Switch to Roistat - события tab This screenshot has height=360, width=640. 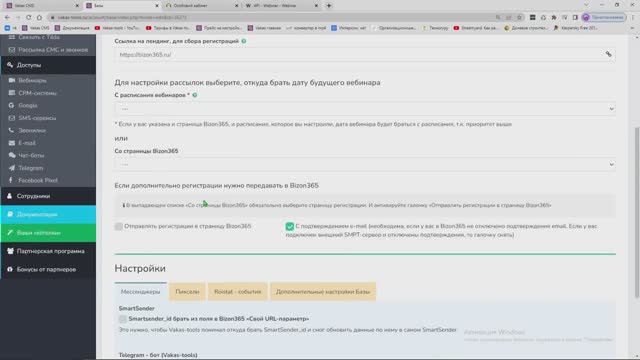[x=238, y=291]
